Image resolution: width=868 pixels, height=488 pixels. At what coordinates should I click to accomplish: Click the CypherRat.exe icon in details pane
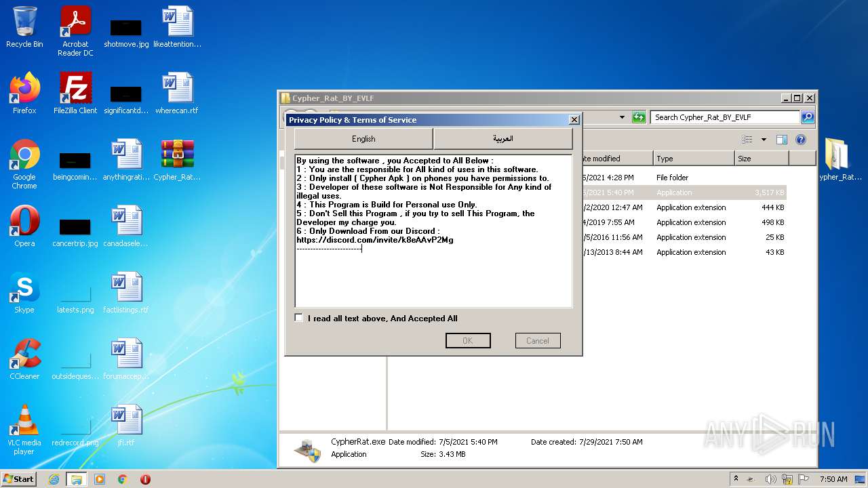tap(309, 449)
